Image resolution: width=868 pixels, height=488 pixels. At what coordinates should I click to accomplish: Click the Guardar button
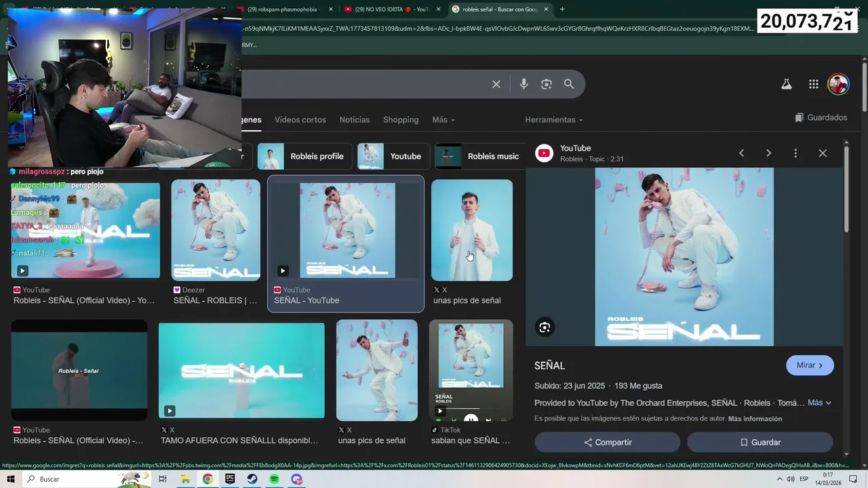(x=760, y=442)
